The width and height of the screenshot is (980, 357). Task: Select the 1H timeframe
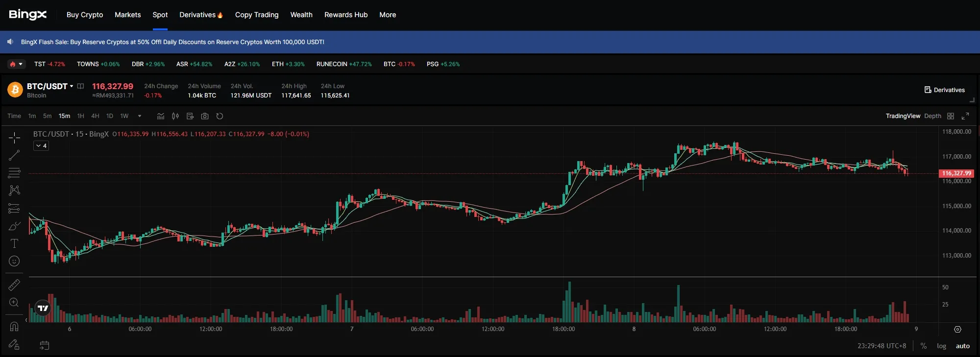(81, 116)
